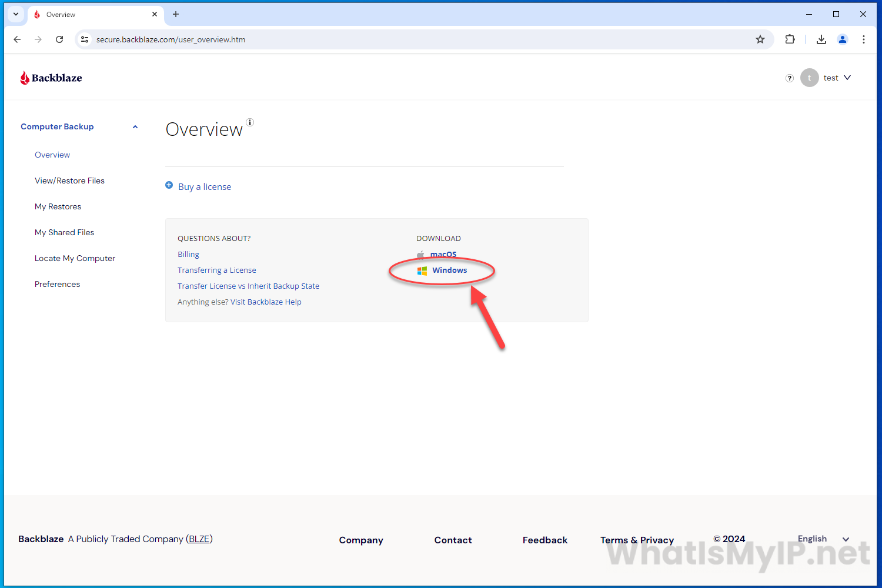Download the macOS installer link
Viewport: 882px width, 588px height.
tap(443, 255)
